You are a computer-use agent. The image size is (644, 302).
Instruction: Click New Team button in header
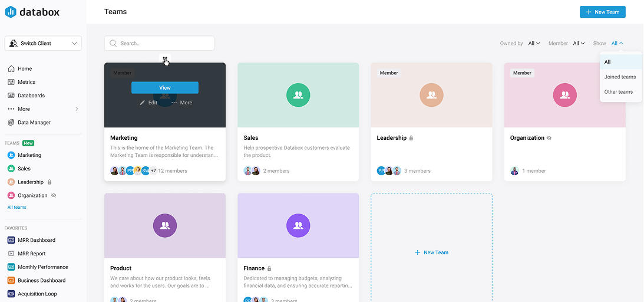tap(603, 12)
